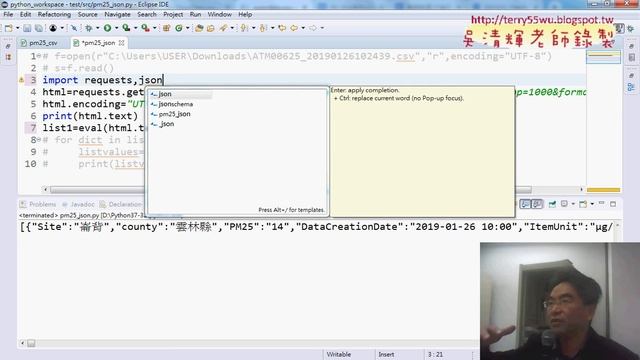Viewport: 640px width, 360px height.
Task: Collapse the folded comment at line 8
Action: (39, 140)
